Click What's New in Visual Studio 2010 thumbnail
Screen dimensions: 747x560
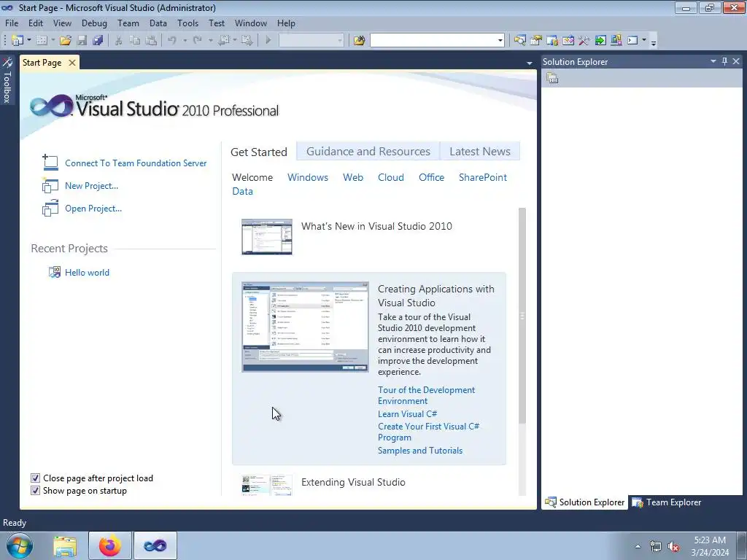pos(267,237)
